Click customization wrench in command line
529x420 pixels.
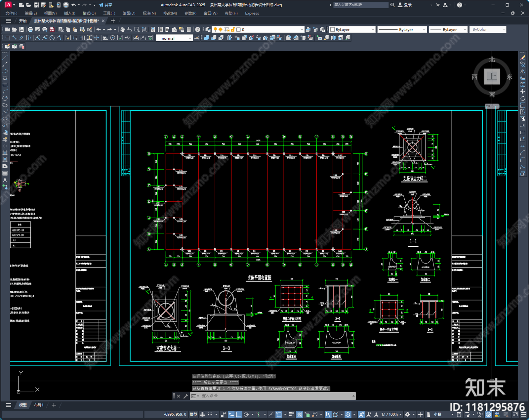tap(186, 396)
